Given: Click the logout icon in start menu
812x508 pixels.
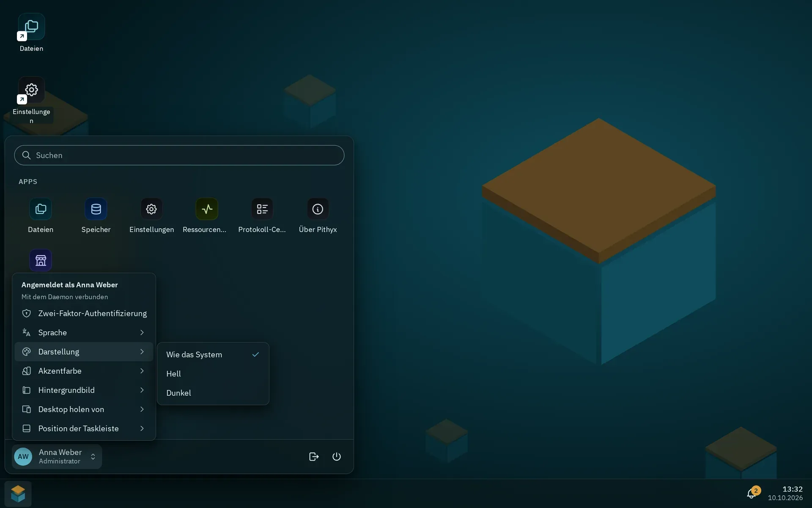Looking at the screenshot, I should coord(314,456).
